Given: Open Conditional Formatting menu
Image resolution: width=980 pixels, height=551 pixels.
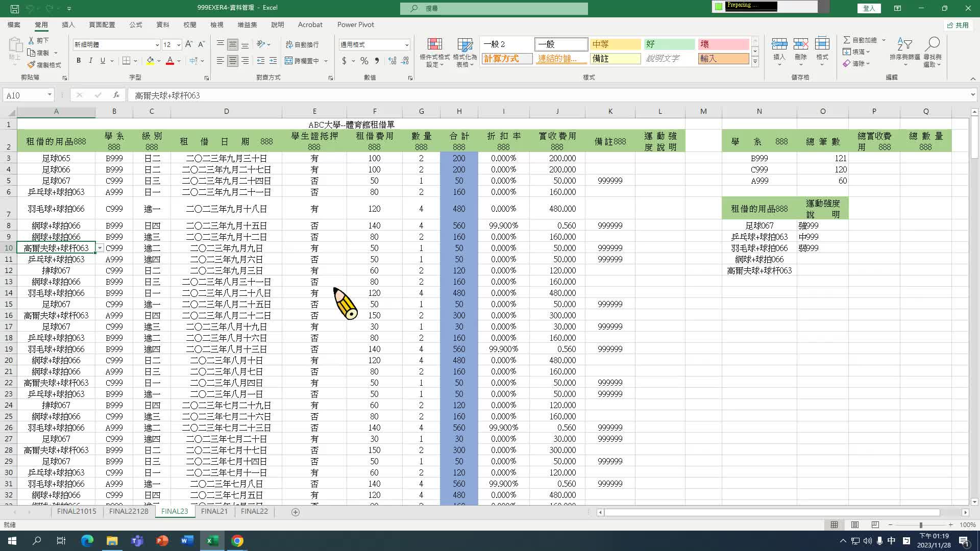Looking at the screenshot, I should tap(434, 52).
